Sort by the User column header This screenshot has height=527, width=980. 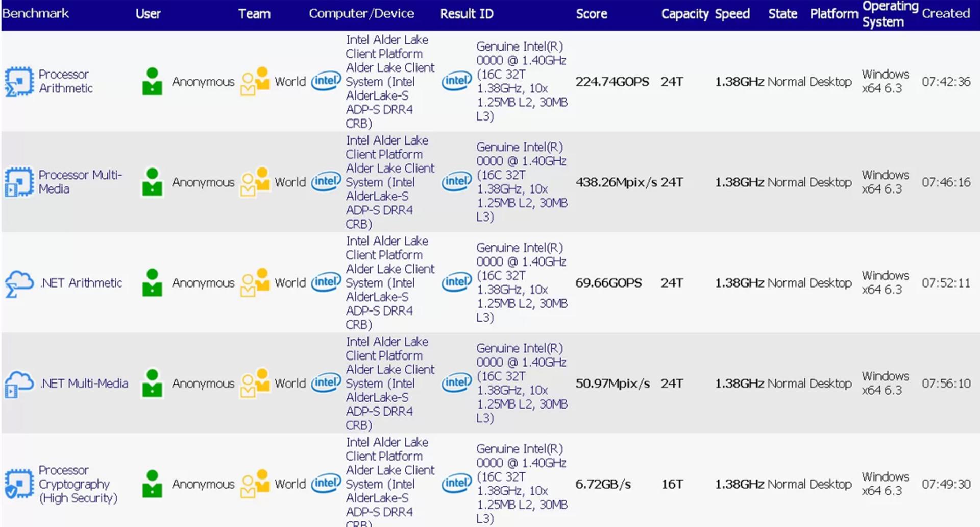pos(148,14)
